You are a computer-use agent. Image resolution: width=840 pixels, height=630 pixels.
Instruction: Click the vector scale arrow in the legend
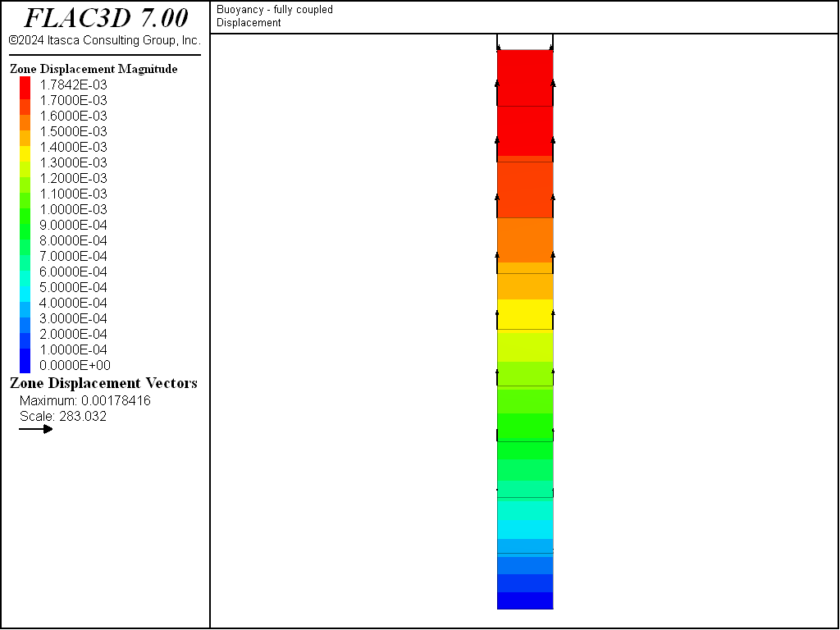tap(36, 428)
